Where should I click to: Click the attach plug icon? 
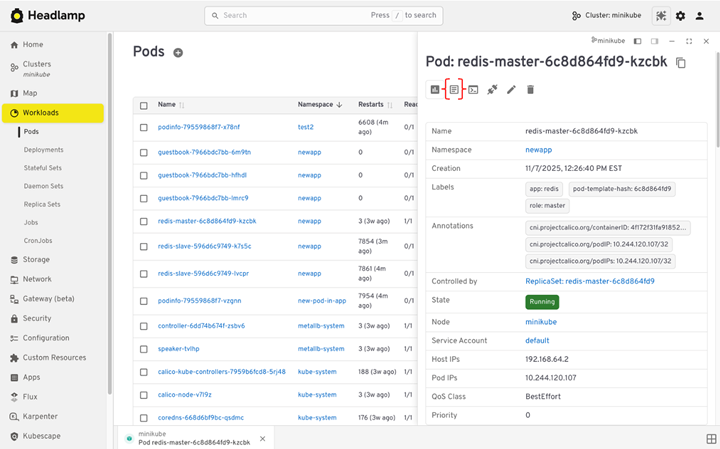point(492,90)
